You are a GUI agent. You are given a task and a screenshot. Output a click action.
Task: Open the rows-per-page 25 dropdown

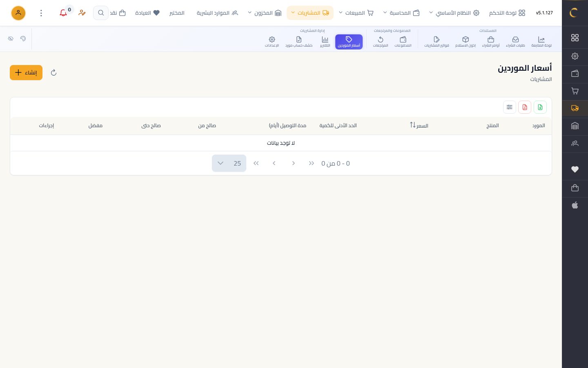229,163
